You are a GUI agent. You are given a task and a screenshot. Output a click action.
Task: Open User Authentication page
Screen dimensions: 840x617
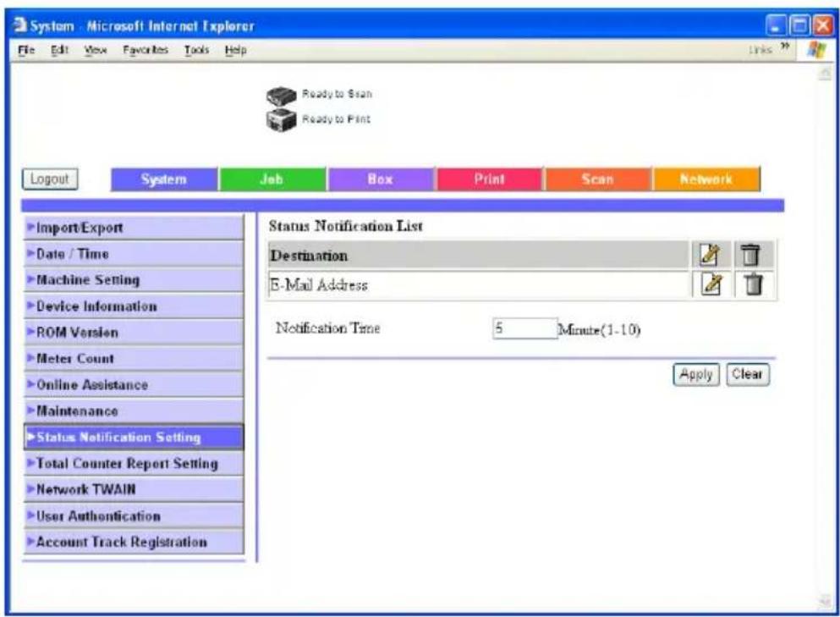click(x=134, y=515)
